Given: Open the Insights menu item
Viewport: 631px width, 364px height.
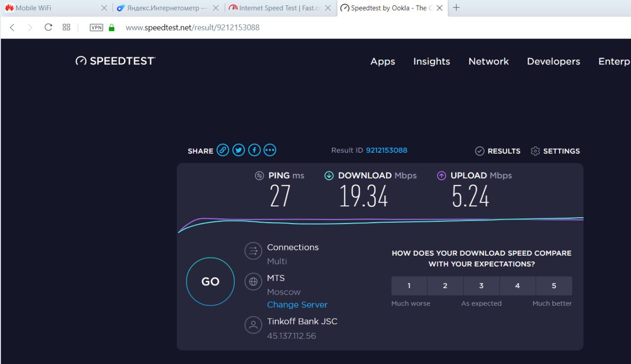Looking at the screenshot, I should tap(432, 62).
